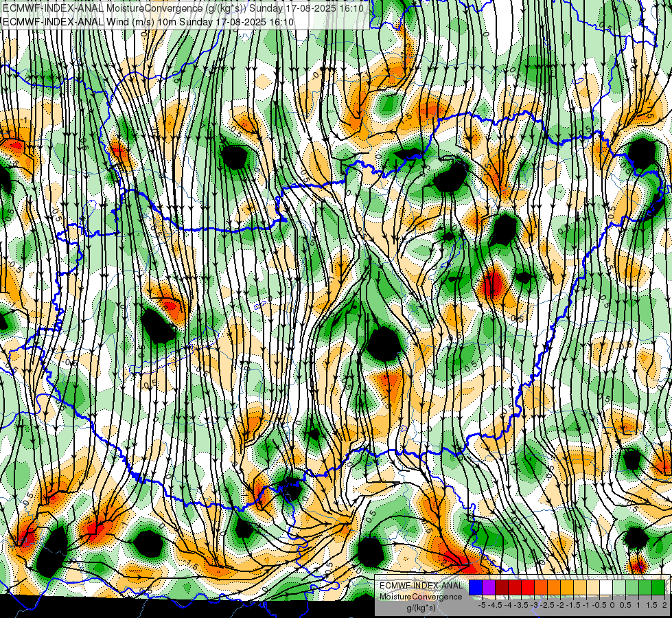Click the darkest green legend swatch
This screenshot has width=672, height=618.
658,587
